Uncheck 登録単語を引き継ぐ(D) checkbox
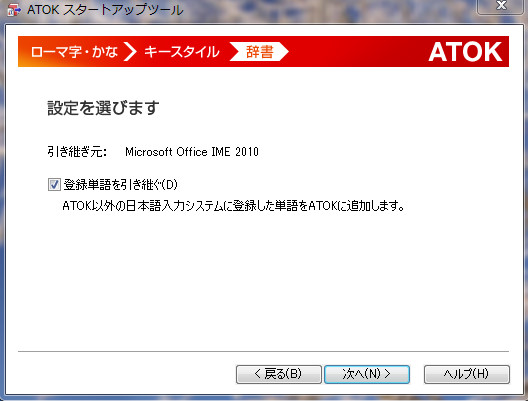The height and width of the screenshot is (401, 528). pos(54,185)
